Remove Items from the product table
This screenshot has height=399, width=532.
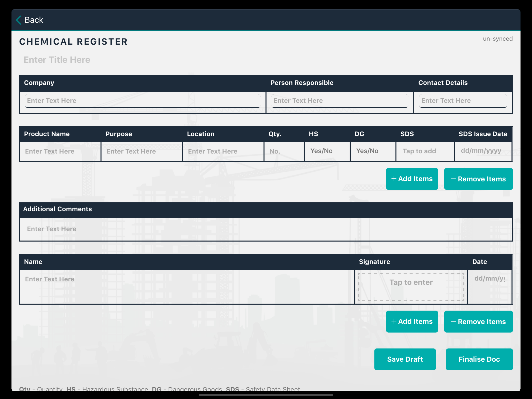(478, 179)
